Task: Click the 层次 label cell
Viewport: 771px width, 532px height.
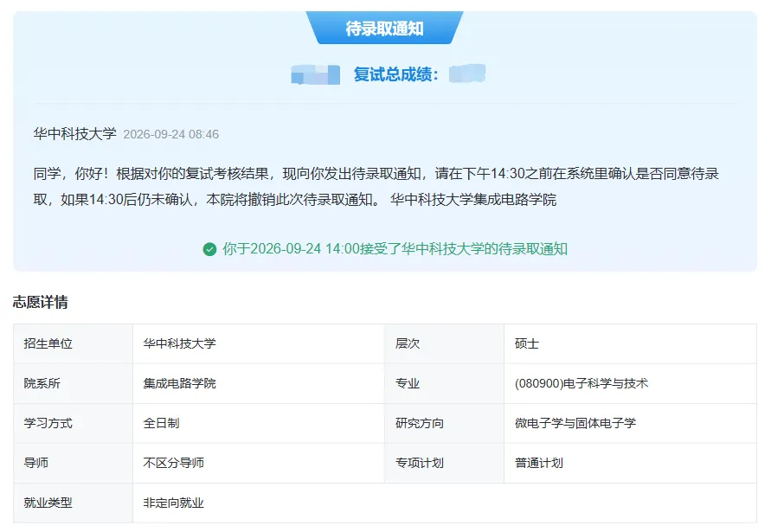Action: point(445,343)
